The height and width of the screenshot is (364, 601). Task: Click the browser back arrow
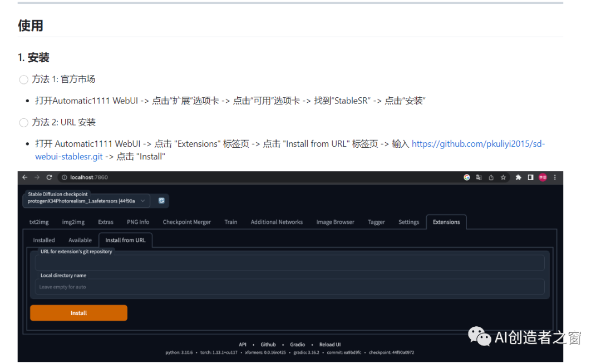coord(25,177)
